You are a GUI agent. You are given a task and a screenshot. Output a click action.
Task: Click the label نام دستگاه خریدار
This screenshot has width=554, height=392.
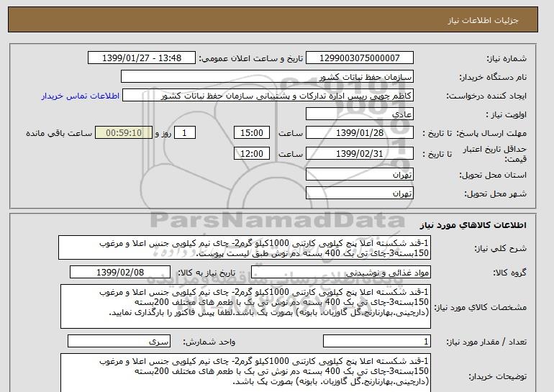[493, 77]
